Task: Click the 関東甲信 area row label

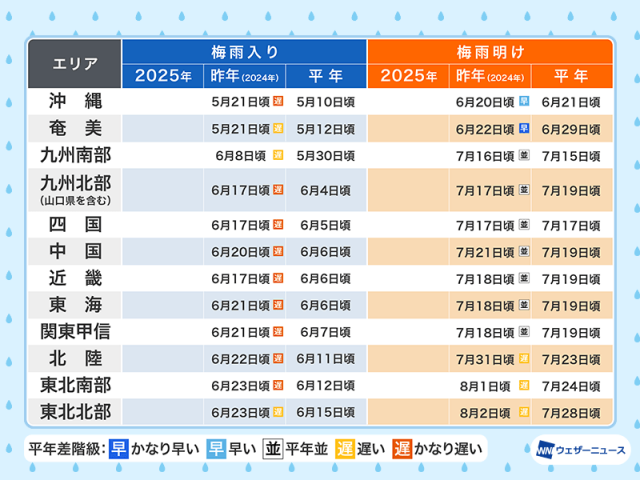Action: point(75,332)
